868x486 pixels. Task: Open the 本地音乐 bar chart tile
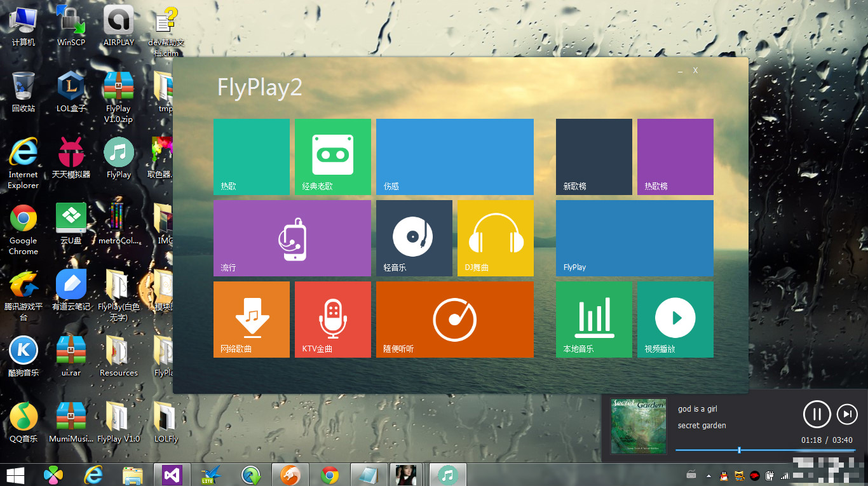tap(593, 320)
